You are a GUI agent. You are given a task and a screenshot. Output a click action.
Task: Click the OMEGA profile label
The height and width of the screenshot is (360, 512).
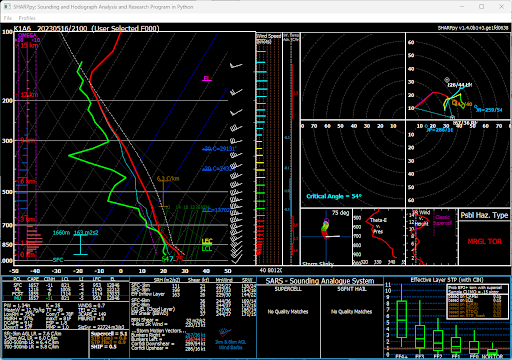(27, 35)
